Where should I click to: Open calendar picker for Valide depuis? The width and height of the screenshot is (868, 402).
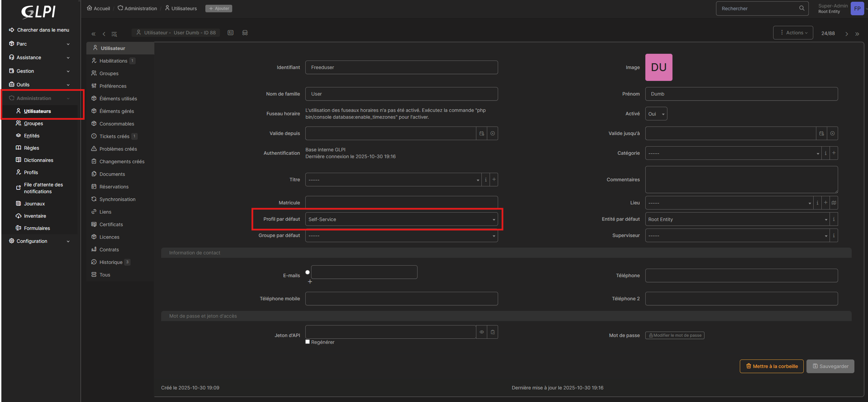tap(482, 133)
